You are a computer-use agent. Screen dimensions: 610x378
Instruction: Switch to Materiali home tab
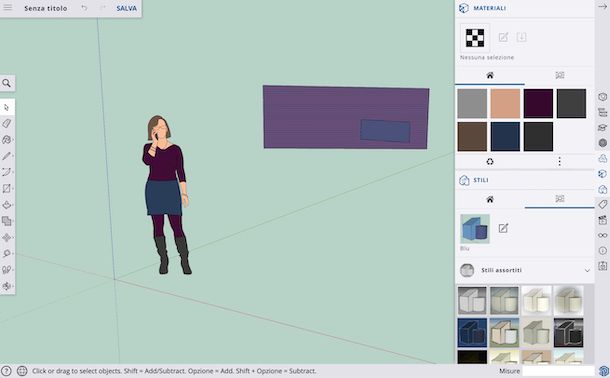pyautogui.click(x=490, y=75)
